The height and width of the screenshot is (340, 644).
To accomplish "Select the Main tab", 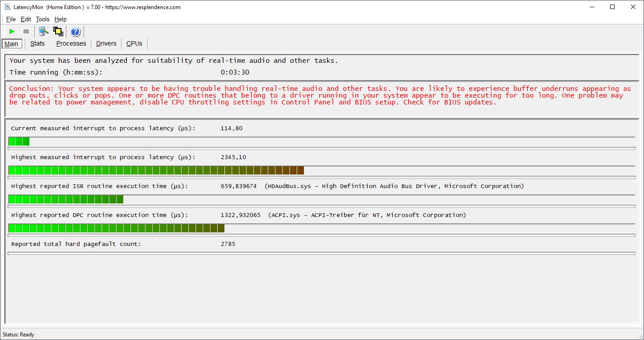I will 11,44.
